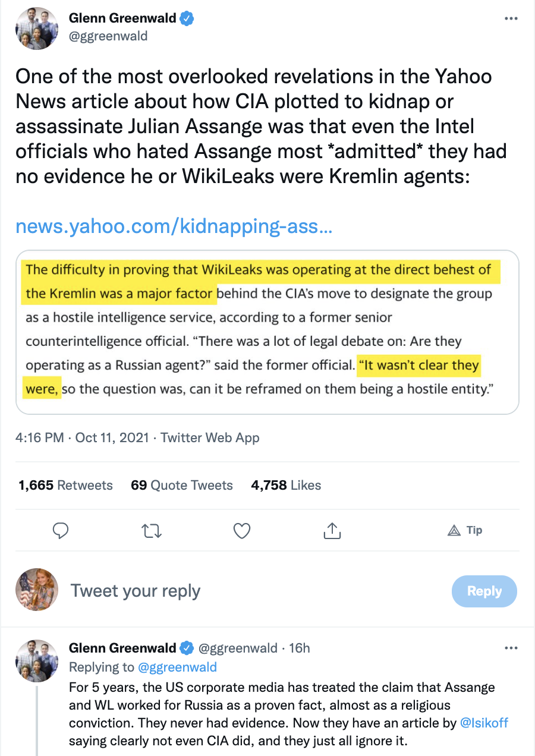Click Glenn Greenwald's profile picture at top
Screen dimensions: 535x756
pyautogui.click(x=37, y=28)
